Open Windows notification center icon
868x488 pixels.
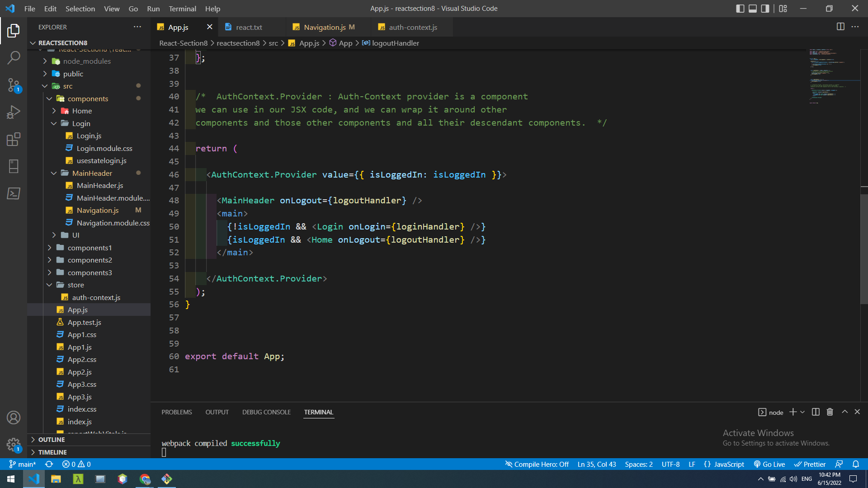click(x=853, y=479)
